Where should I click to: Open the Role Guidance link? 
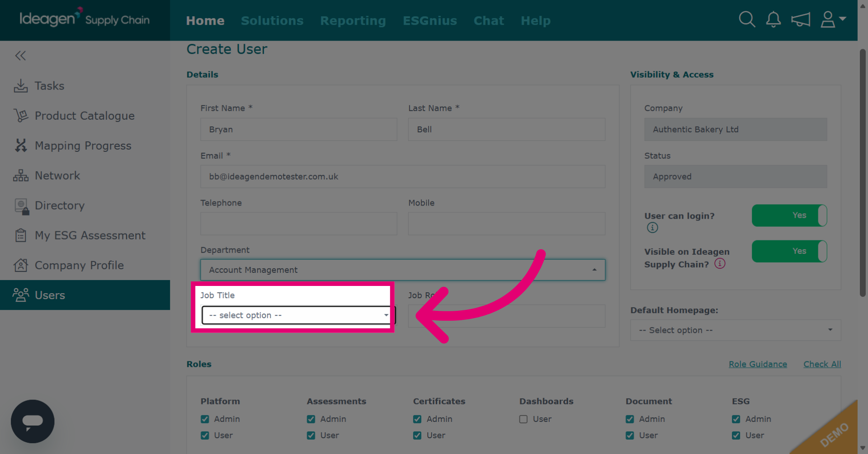pyautogui.click(x=758, y=364)
